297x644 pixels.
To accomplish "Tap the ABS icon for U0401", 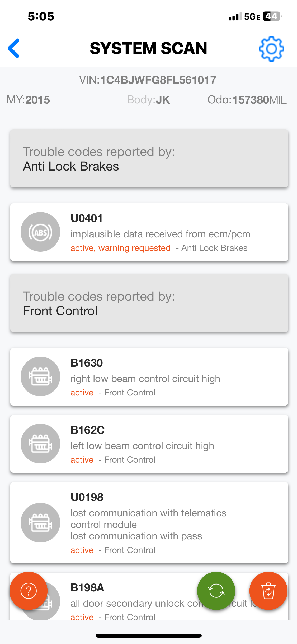I will pyautogui.click(x=40, y=232).
